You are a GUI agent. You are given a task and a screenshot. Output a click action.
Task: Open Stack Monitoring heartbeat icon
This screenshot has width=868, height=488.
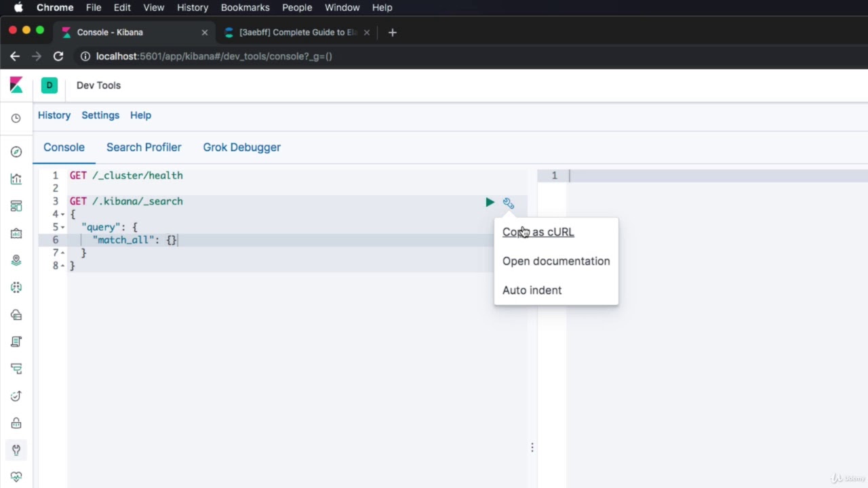pyautogui.click(x=16, y=476)
